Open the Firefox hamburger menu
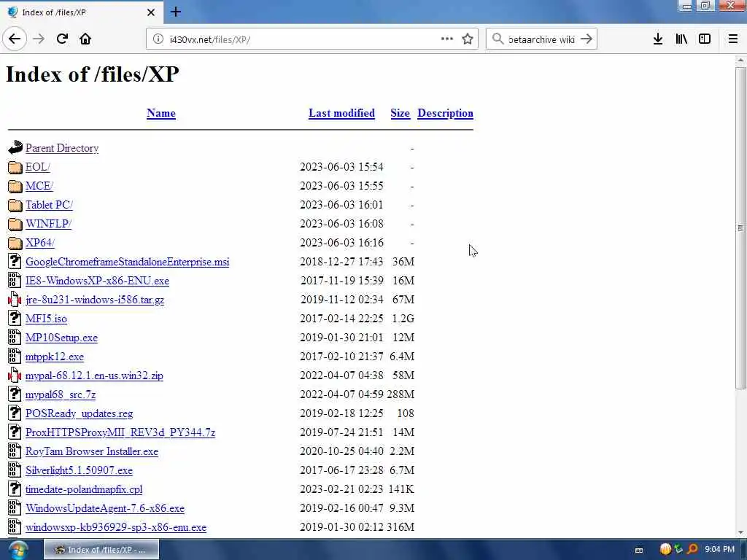This screenshot has width=747, height=560. pos(733,39)
